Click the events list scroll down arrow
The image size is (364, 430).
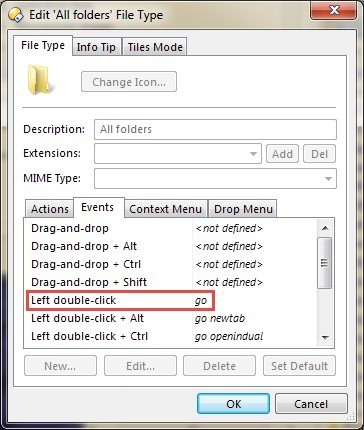tap(325, 338)
